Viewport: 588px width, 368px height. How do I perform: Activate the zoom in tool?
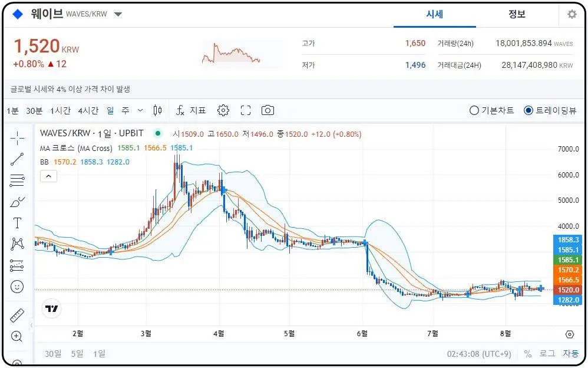(17, 337)
